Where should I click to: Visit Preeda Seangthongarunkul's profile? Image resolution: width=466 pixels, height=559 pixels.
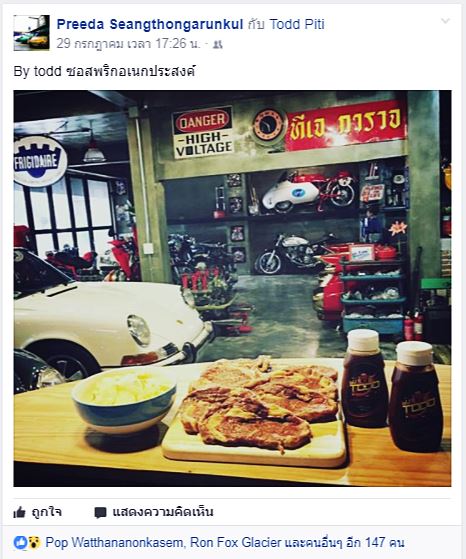click(x=150, y=24)
